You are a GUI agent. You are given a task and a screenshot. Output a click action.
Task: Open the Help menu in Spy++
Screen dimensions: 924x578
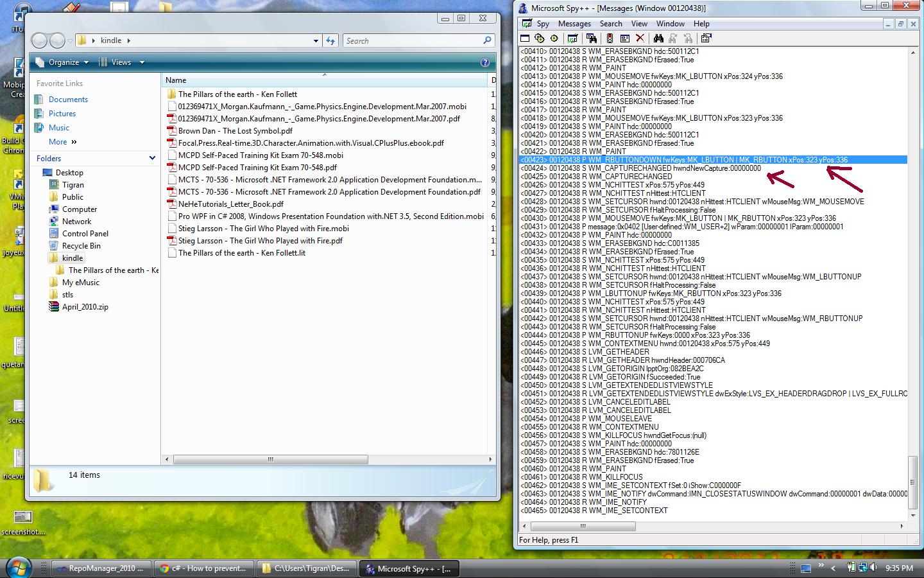[701, 24]
